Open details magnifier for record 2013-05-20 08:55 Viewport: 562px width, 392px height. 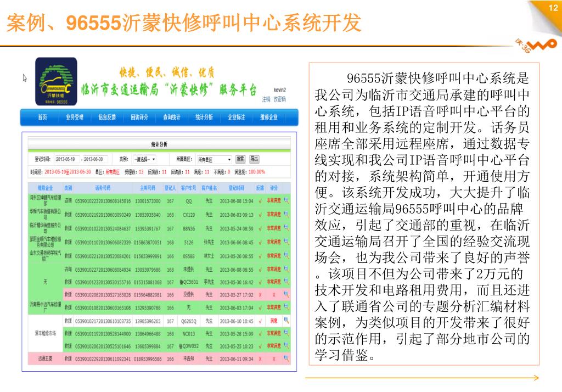(286, 255)
